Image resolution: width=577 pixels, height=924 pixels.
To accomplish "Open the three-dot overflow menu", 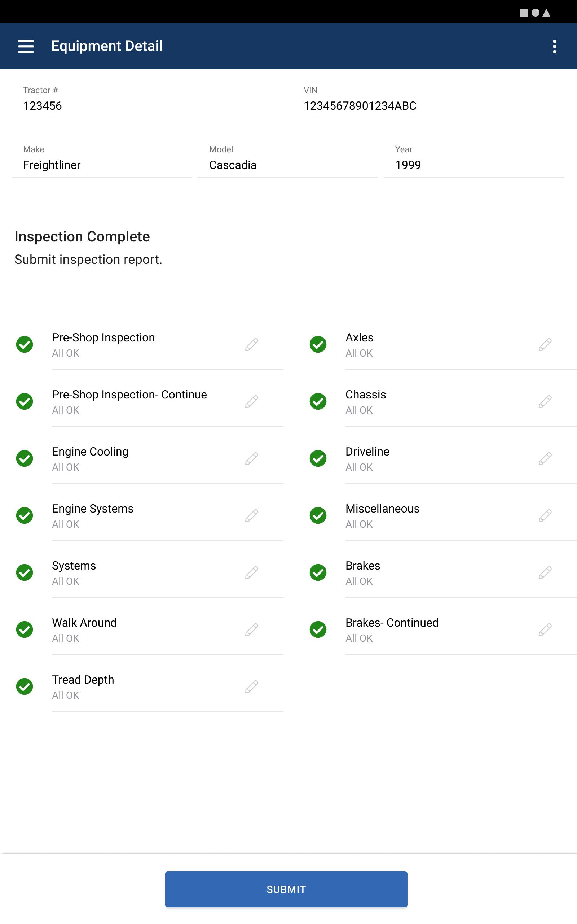I will pos(554,46).
